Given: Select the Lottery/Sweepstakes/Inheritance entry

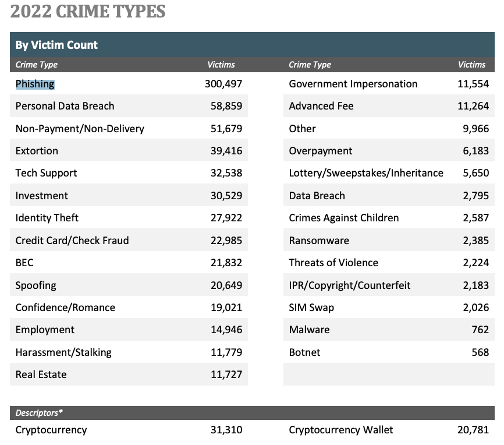Looking at the screenshot, I should (x=365, y=173).
